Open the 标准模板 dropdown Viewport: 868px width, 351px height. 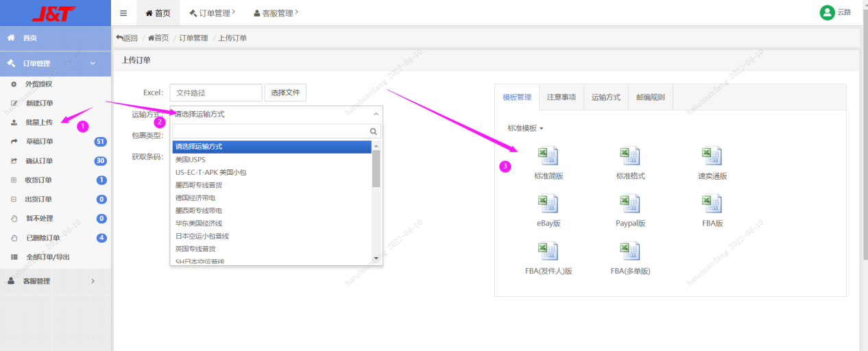click(x=525, y=128)
